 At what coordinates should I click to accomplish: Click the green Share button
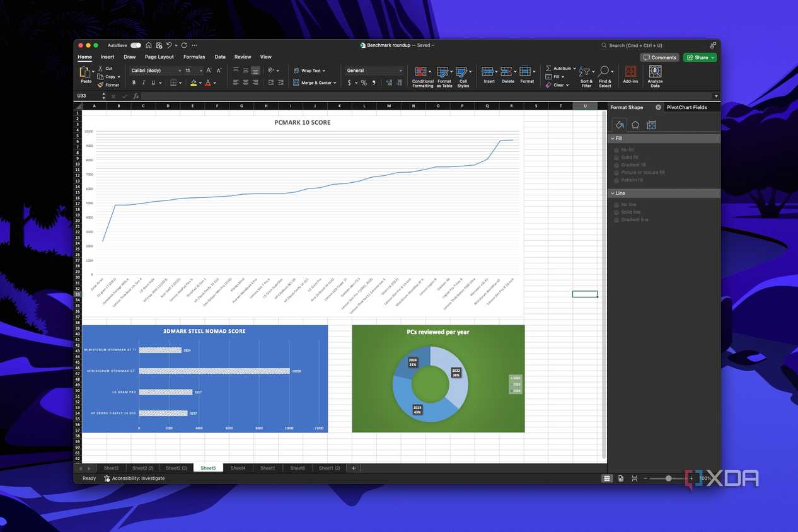700,57
